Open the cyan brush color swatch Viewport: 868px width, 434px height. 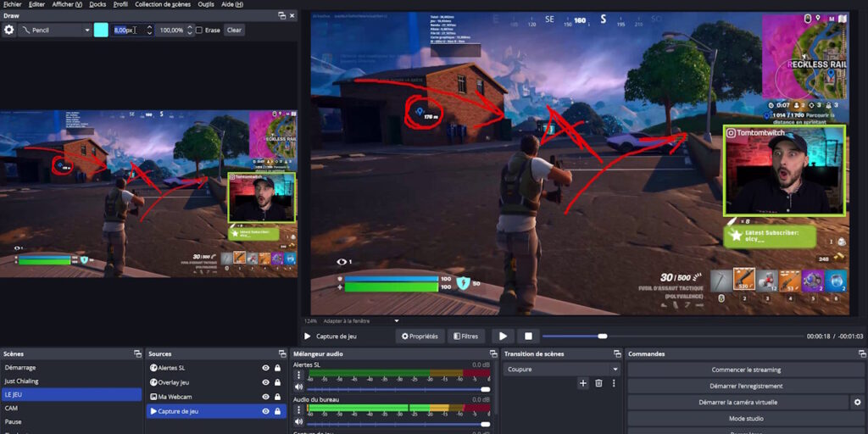pyautogui.click(x=101, y=30)
